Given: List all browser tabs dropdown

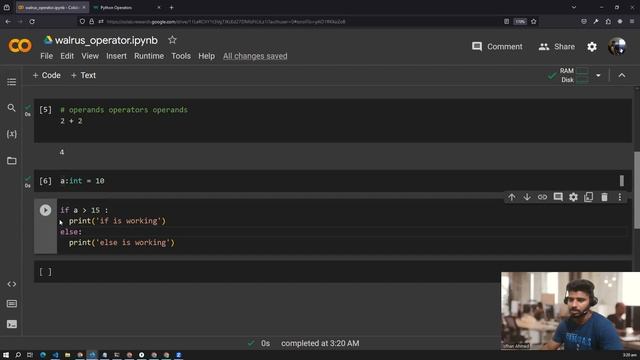Looking at the screenshot, I should click(574, 7).
